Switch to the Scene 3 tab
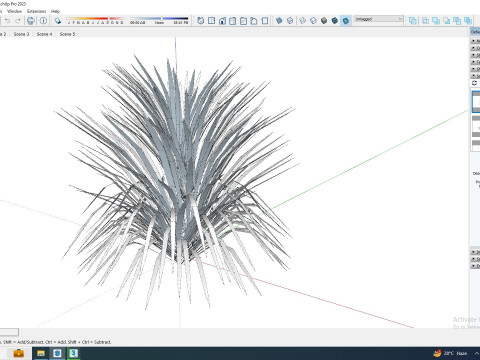The width and height of the screenshot is (480, 360). point(21,34)
